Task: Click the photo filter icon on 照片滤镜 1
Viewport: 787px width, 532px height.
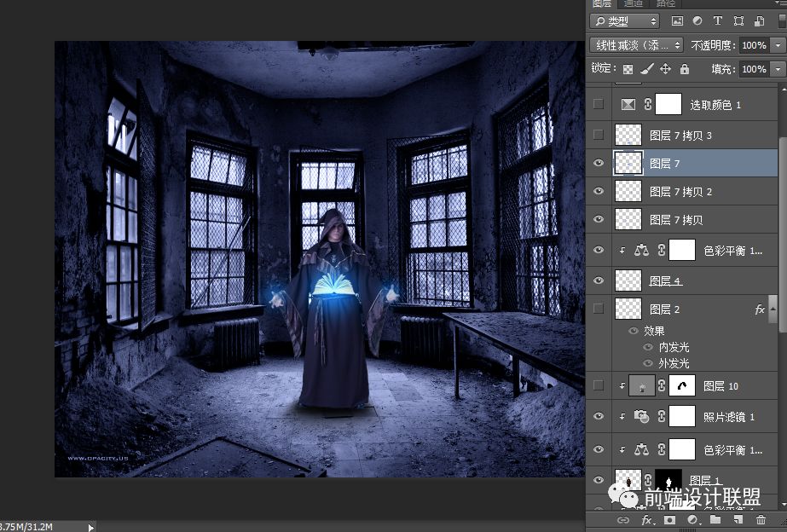Action: coord(641,416)
